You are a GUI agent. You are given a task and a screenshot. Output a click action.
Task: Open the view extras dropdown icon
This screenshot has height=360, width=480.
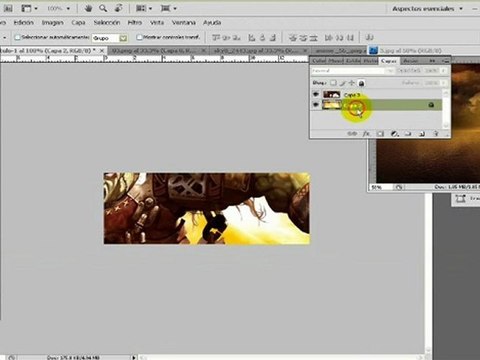click(x=29, y=8)
